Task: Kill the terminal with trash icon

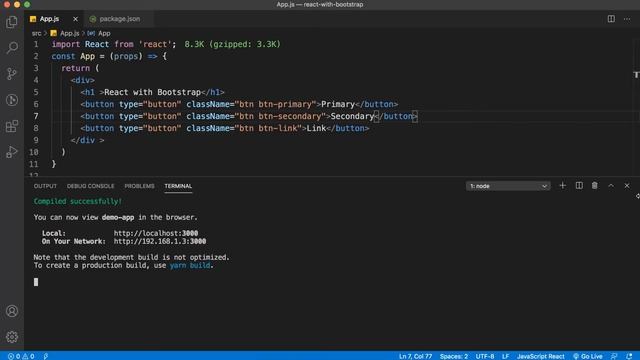Action: [595, 186]
